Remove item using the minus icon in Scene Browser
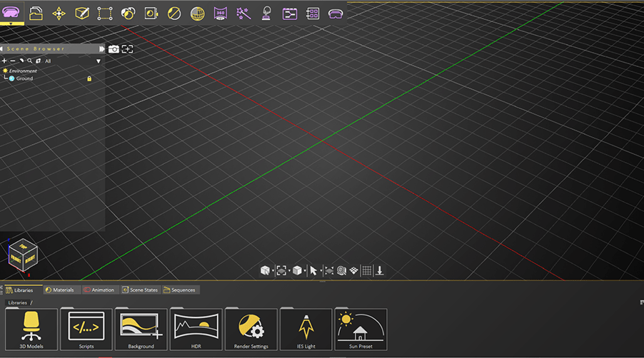Screen dimensions: 644x358 tap(13, 61)
